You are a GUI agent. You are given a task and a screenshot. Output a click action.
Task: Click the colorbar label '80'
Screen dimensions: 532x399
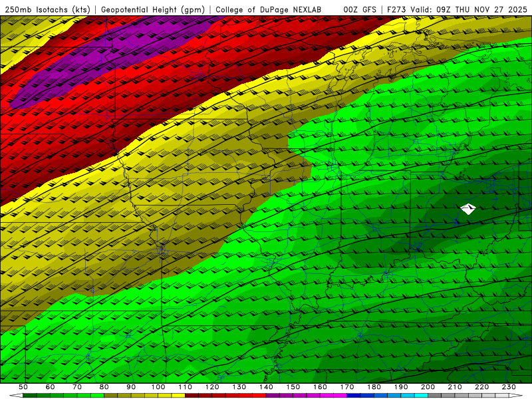[x=104, y=387]
